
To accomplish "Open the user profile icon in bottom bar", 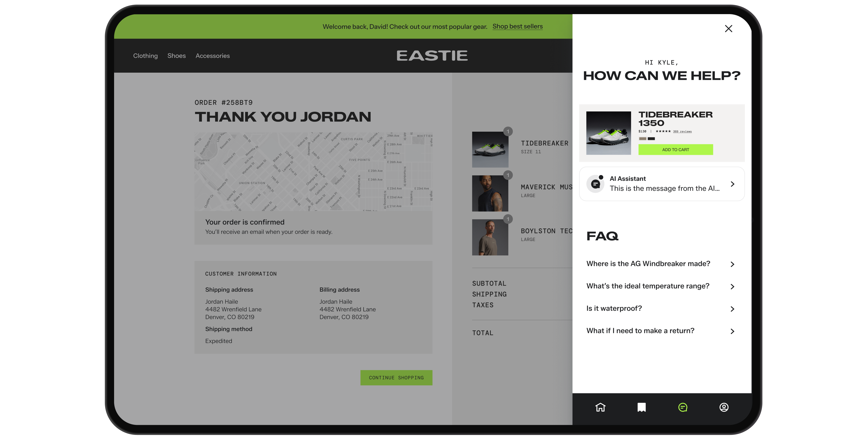I will point(724,407).
